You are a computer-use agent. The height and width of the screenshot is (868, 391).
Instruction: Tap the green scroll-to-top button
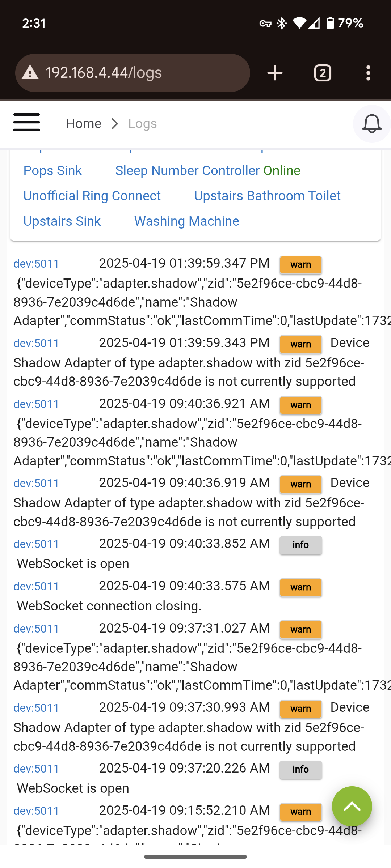352,806
